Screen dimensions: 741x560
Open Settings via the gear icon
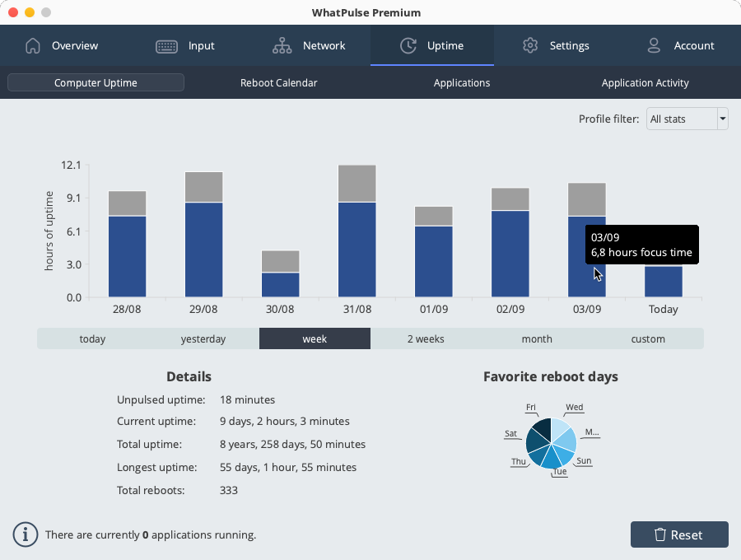coord(529,46)
